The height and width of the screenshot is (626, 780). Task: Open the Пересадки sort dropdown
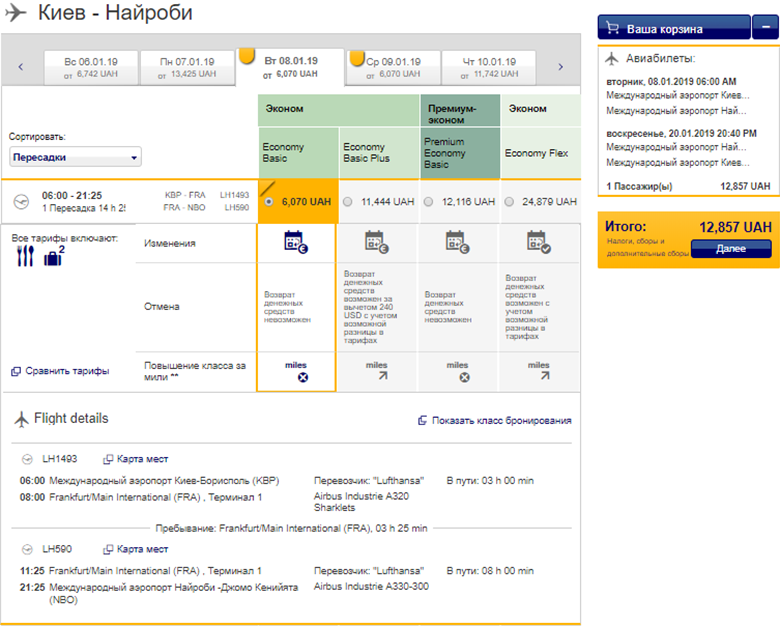click(x=75, y=157)
